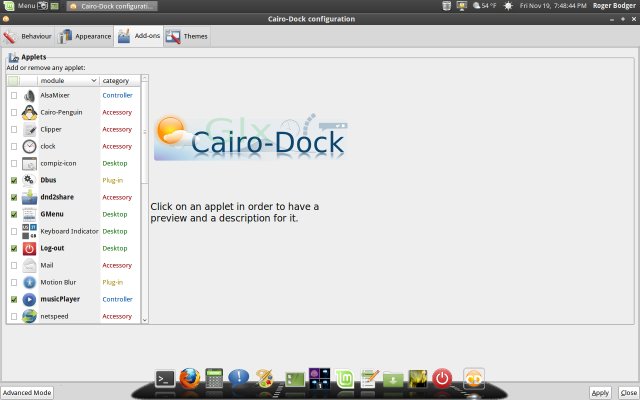Click the applet list scroll-down arrow
The image size is (640, 400).
point(144,319)
